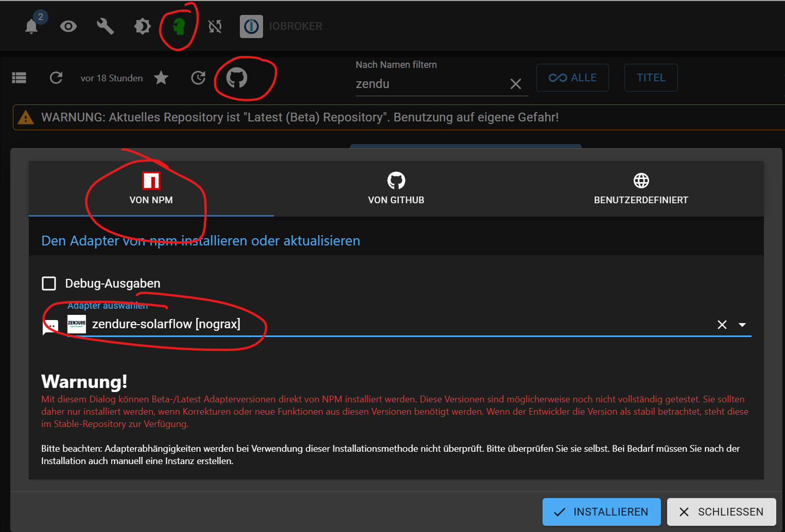Click the IOBROKER host name text
Viewport: 785px width, 532px height.
(x=296, y=26)
